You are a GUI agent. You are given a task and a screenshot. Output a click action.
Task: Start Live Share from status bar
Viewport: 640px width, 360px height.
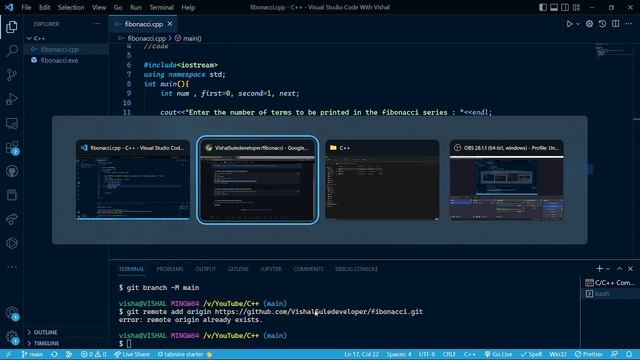click(132, 354)
